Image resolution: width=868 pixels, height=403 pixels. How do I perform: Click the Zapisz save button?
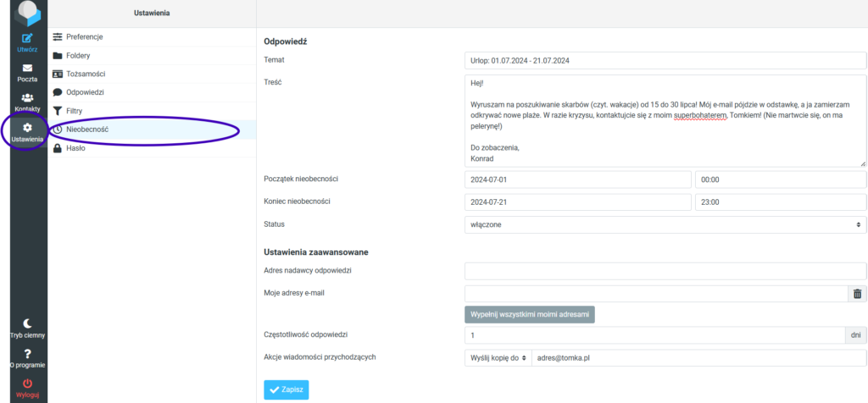point(287,389)
